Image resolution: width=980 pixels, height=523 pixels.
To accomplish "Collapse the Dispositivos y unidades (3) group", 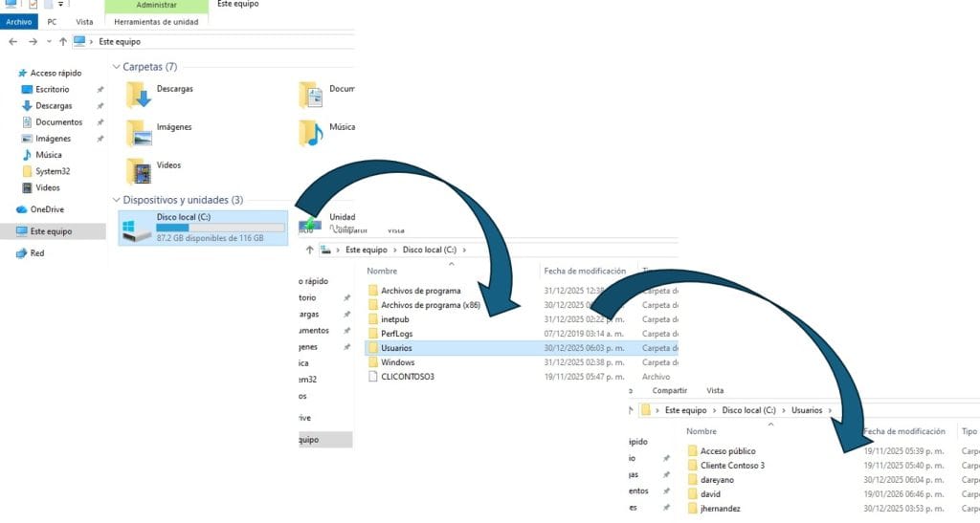I will (116, 200).
